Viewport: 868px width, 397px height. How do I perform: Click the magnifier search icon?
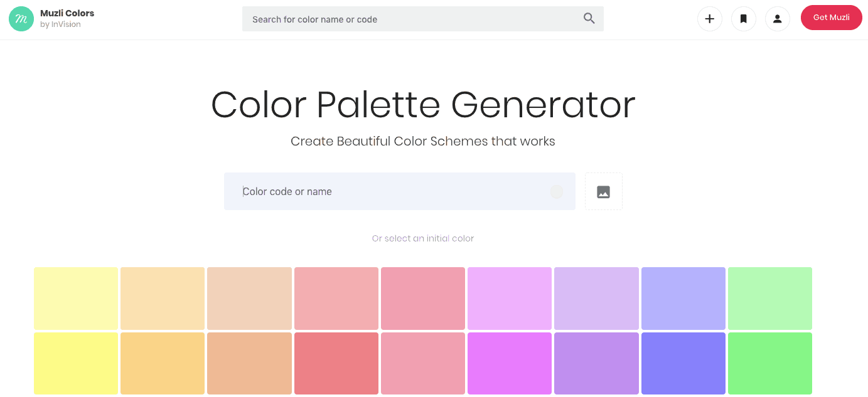point(589,19)
